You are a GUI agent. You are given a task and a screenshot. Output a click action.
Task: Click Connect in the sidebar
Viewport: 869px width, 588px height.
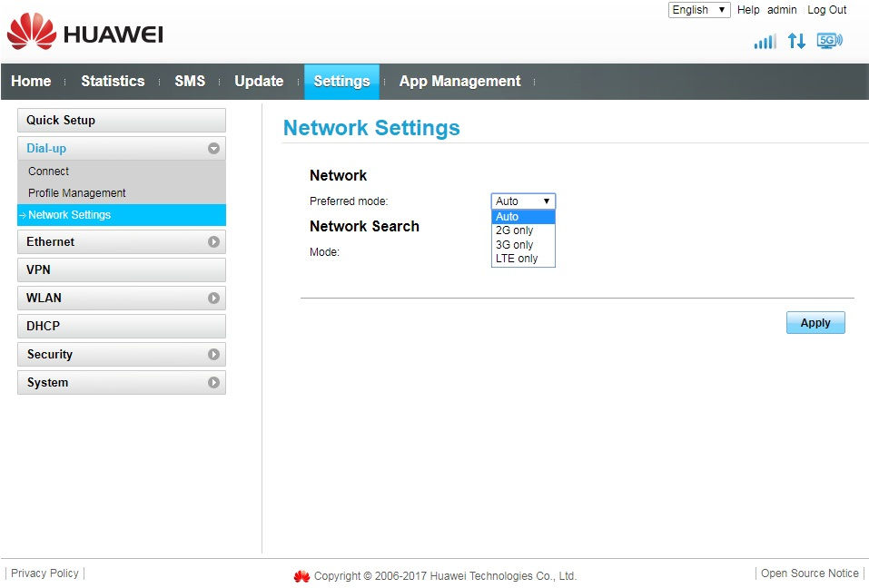48,171
